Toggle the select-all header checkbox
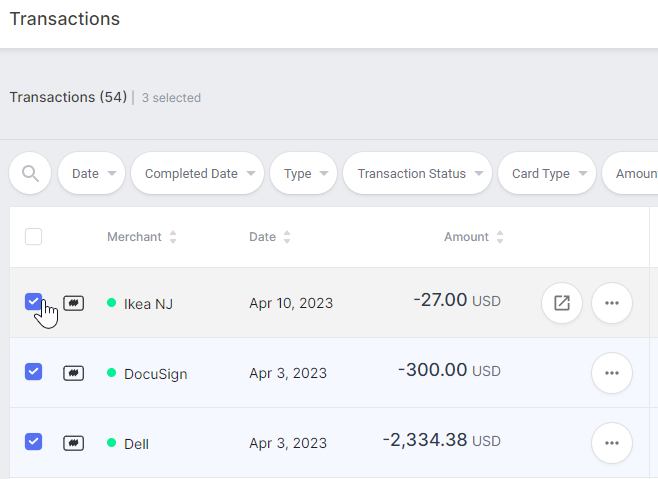This screenshot has height=479, width=658. tap(34, 236)
